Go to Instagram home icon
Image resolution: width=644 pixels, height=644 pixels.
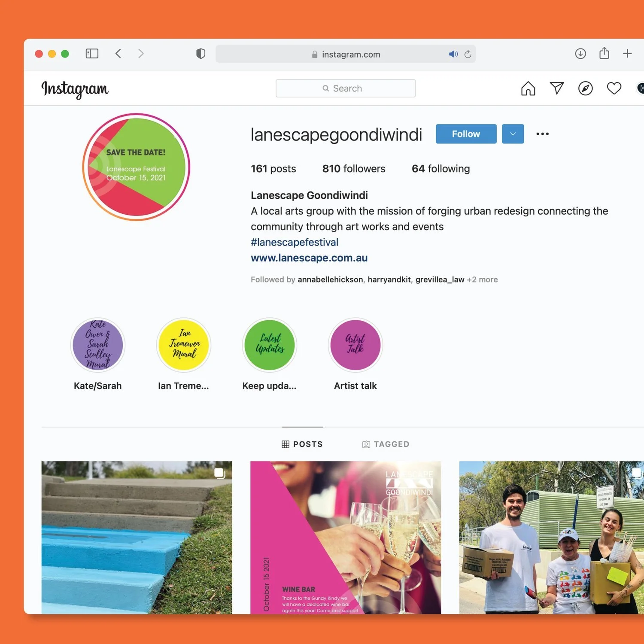[528, 88]
